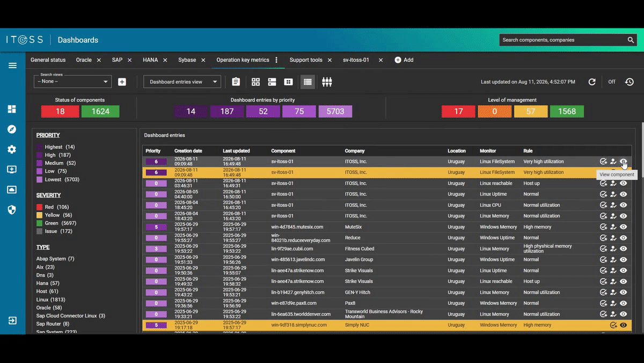View component for the Linux CPU row

623,205
